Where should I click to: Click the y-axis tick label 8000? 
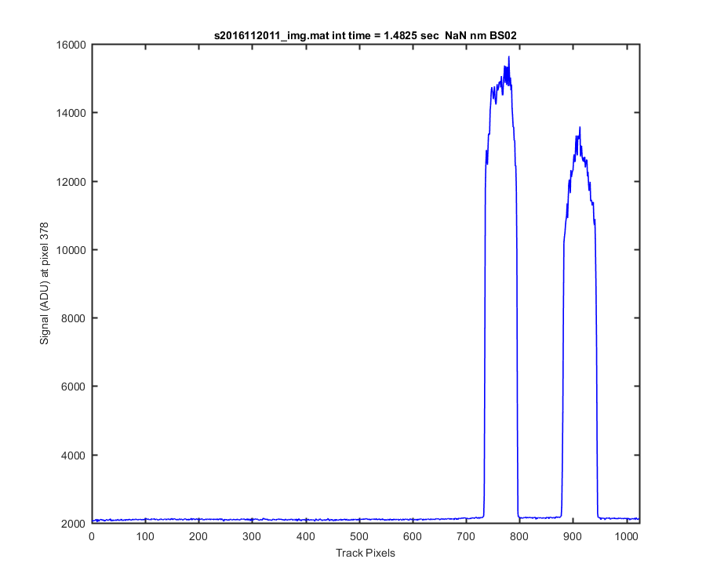74,318
